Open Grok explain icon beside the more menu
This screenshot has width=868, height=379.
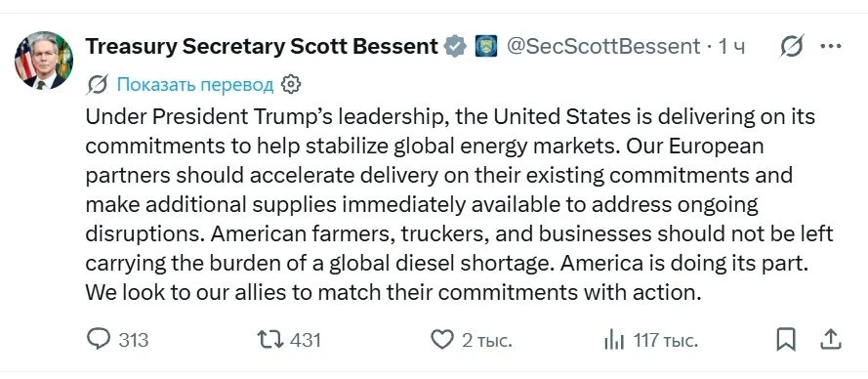coord(792,46)
